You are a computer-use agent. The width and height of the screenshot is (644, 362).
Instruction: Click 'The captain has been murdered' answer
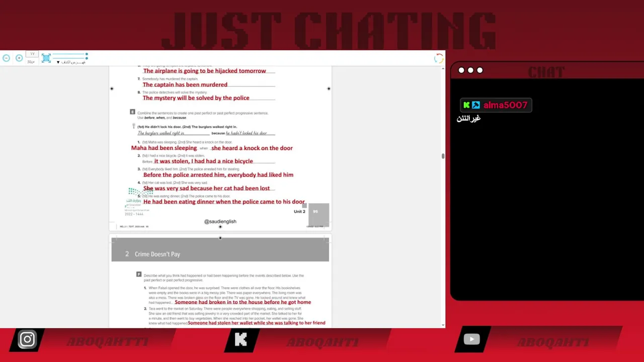click(x=185, y=84)
